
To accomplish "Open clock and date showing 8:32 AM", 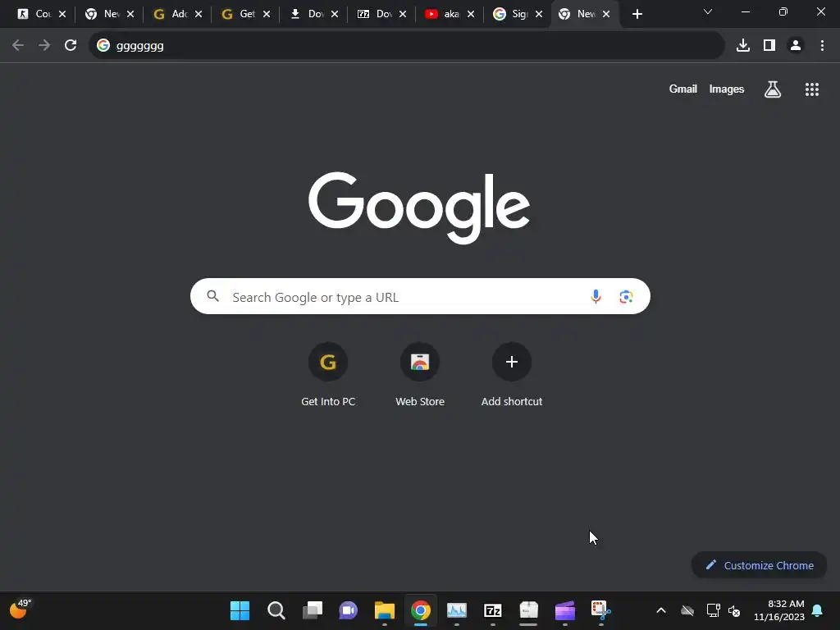I will click(x=779, y=610).
